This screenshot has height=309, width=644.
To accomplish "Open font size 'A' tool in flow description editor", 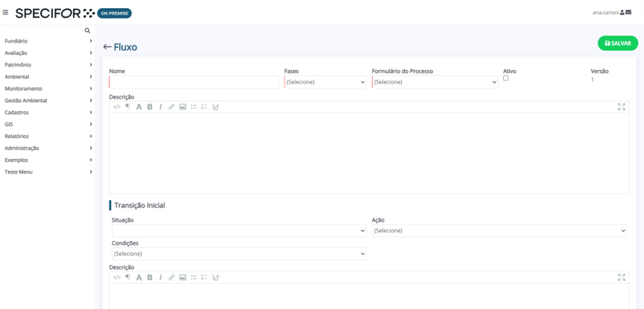I will pyautogui.click(x=139, y=107).
